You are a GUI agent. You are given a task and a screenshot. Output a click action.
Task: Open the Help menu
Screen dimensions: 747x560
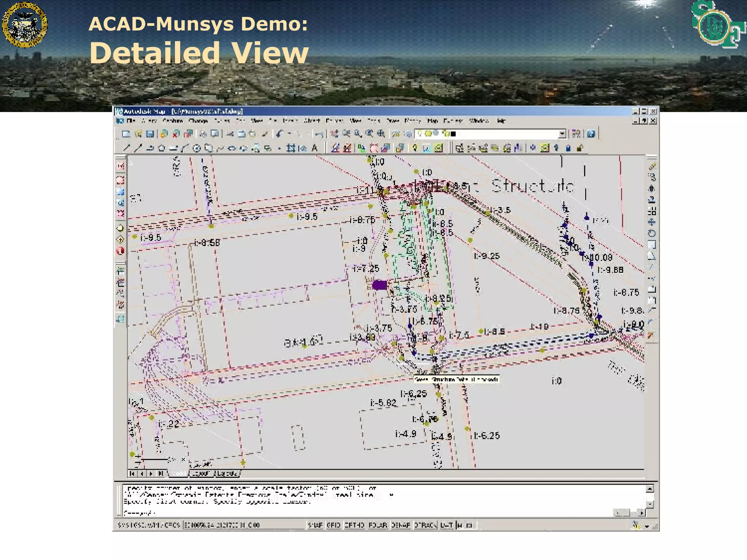pos(502,121)
